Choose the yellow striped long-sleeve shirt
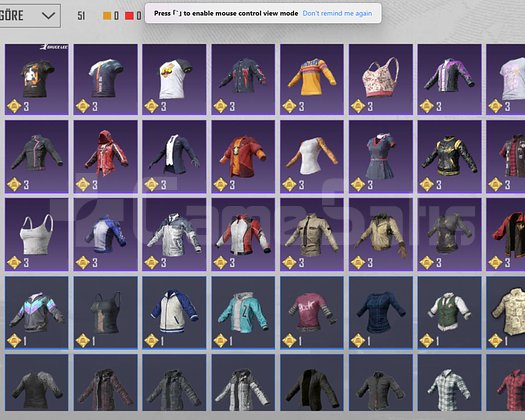525x420 pixels. click(x=312, y=79)
